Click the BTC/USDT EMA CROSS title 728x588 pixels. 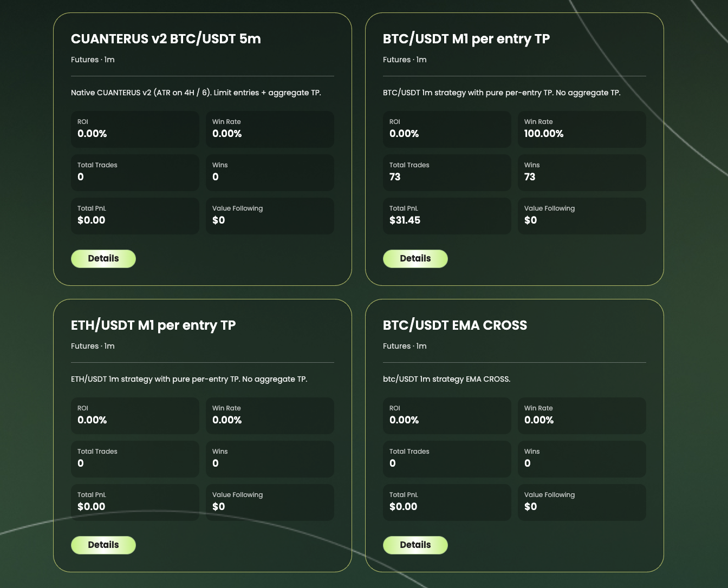pyautogui.click(x=455, y=325)
